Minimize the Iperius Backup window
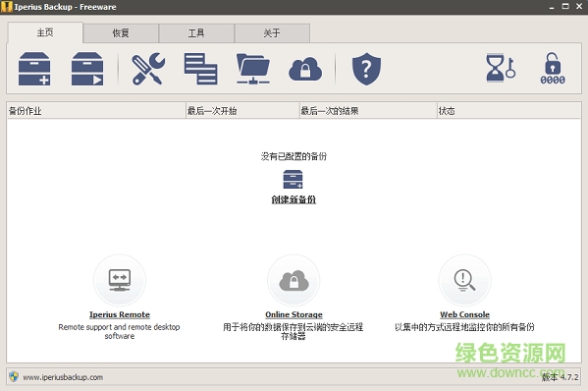The width and height of the screenshot is (588, 391). point(552,7)
